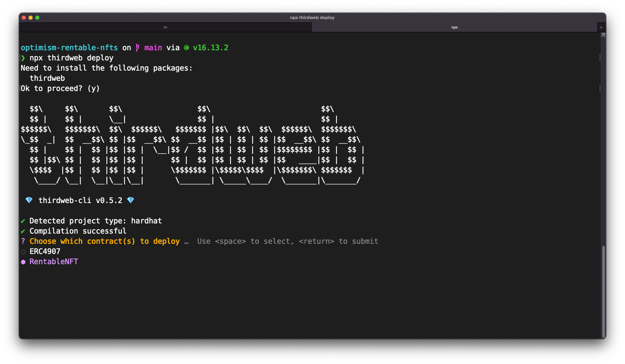
Task: Click the green prompt chevron before npx
Action: tap(23, 58)
